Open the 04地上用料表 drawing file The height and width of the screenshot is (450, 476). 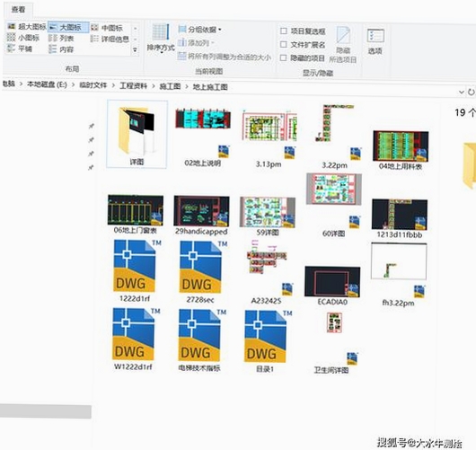401,150
